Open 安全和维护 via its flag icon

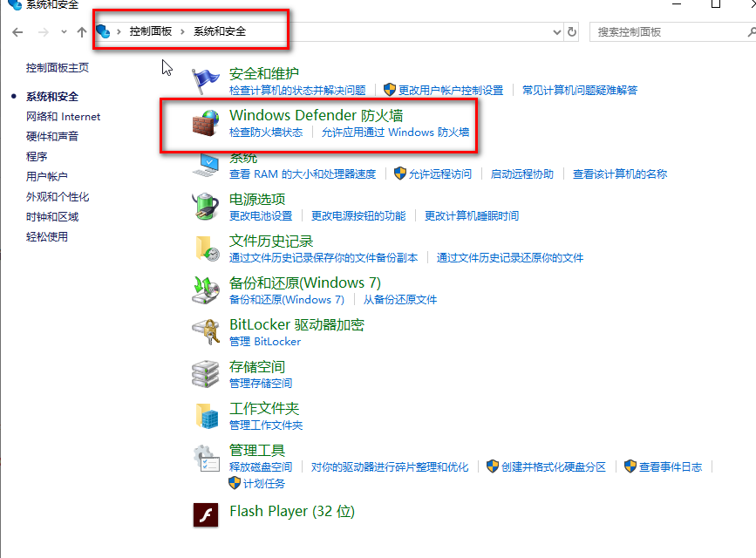[x=206, y=79]
